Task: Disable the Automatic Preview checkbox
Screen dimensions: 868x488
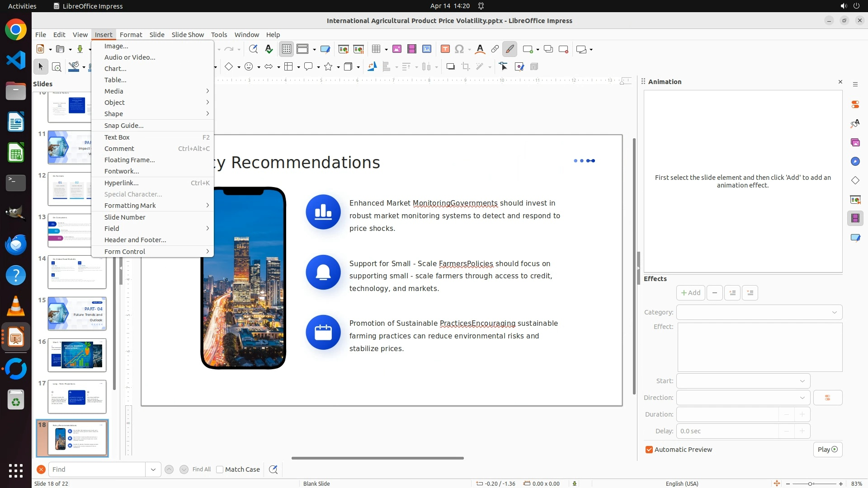Action: pos(649,450)
